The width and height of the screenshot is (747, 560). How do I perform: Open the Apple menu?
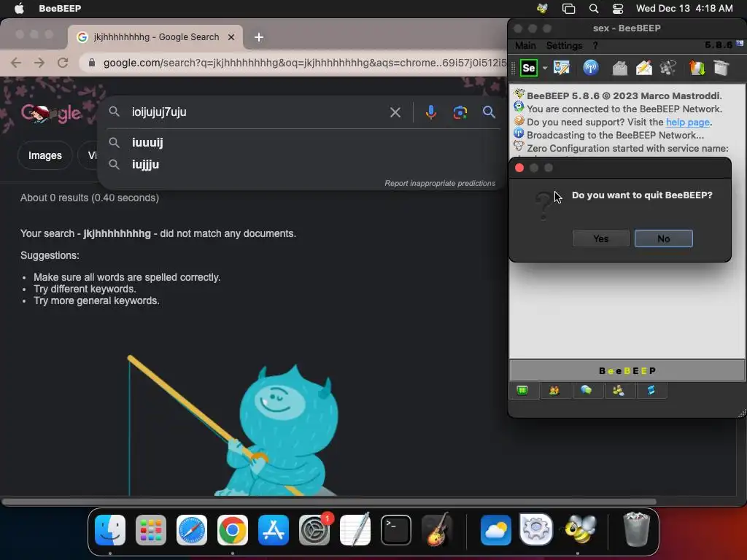19,8
